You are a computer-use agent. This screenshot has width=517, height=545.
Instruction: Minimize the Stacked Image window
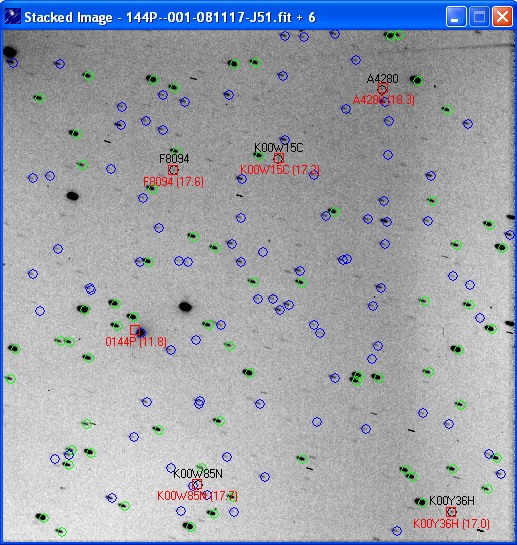pyautogui.click(x=456, y=16)
